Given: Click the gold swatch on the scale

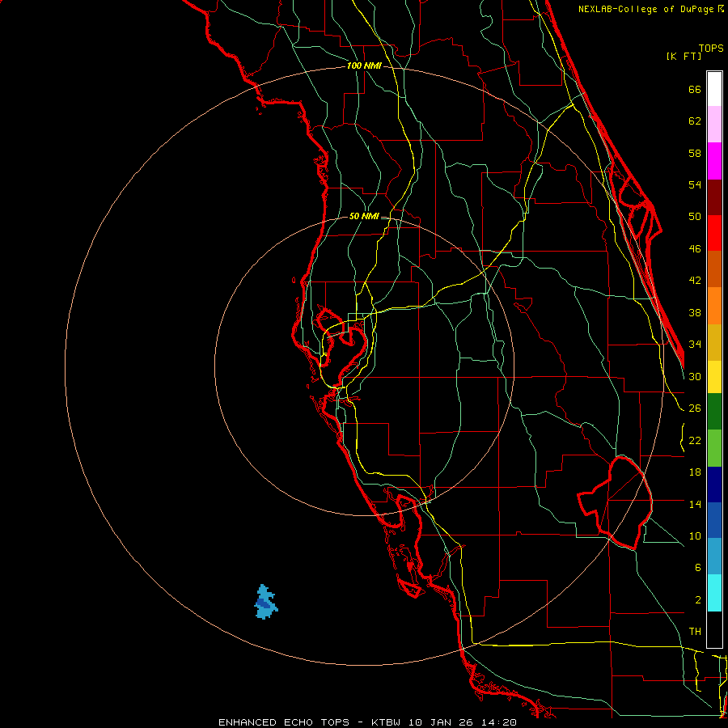Looking at the screenshot, I should 714,342.
